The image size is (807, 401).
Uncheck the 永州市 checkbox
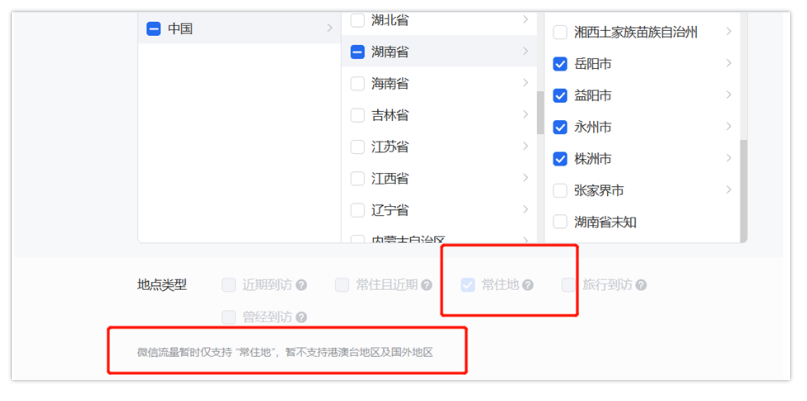click(560, 127)
